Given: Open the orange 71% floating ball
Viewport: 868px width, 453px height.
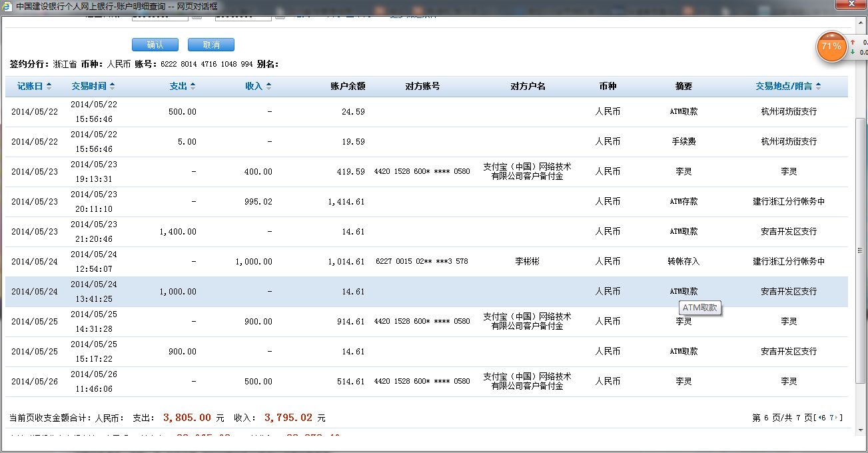Looking at the screenshot, I should point(831,47).
